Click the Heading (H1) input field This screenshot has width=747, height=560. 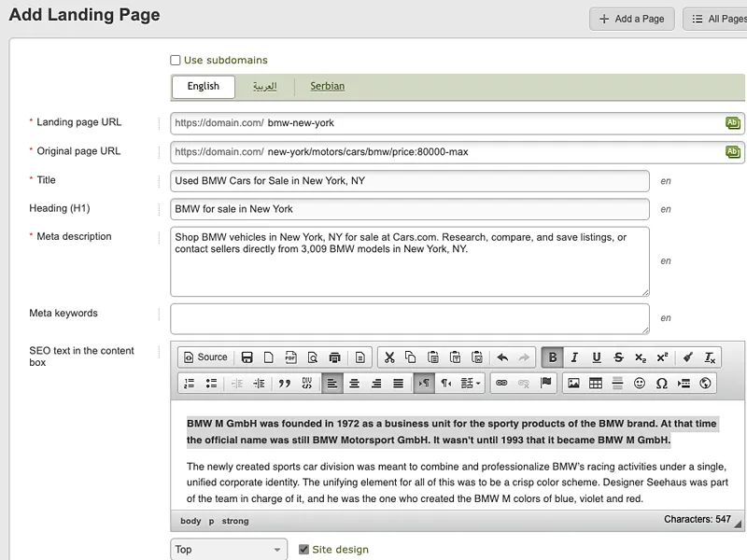[410, 209]
